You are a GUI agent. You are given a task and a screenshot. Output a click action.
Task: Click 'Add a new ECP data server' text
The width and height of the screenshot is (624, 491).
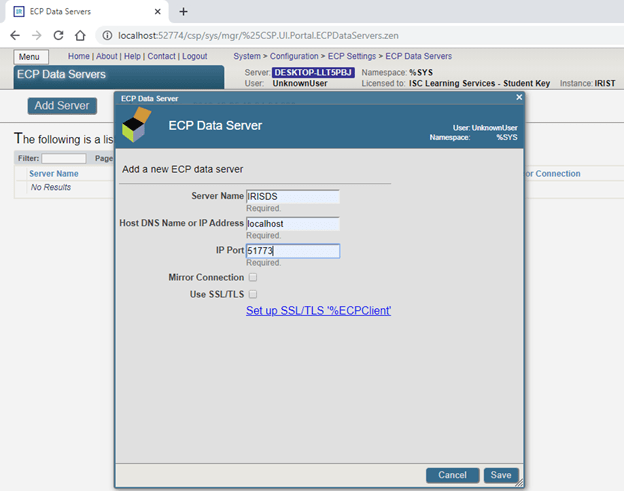(182, 169)
